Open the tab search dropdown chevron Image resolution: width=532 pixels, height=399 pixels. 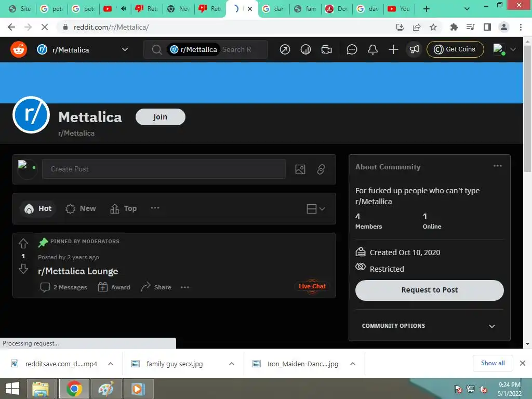(467, 9)
